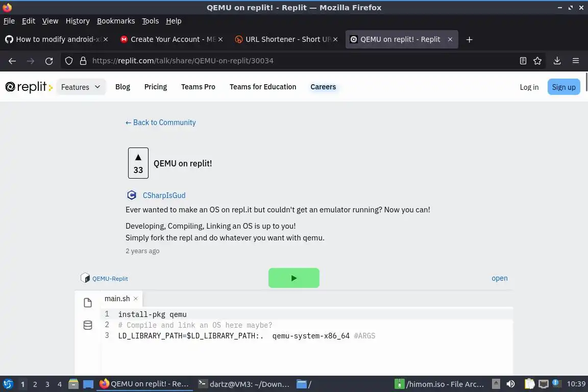Expand the Features dropdown
Screen dimensions: 588x392
81,87
